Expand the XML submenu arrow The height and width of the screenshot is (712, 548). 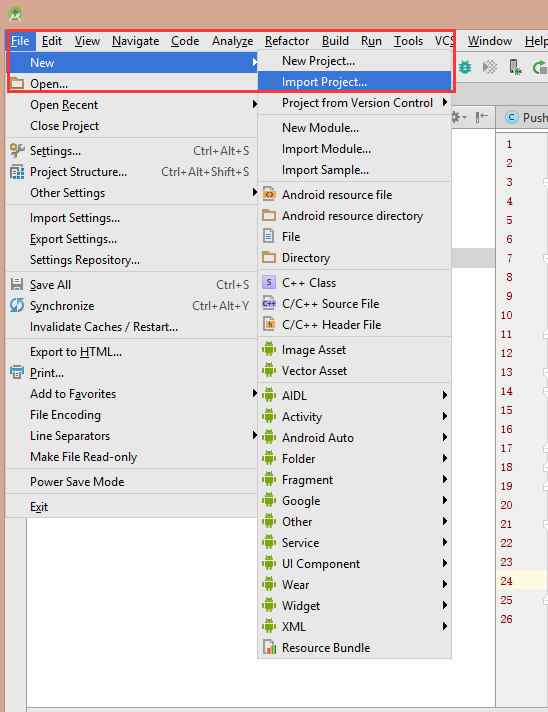point(445,626)
